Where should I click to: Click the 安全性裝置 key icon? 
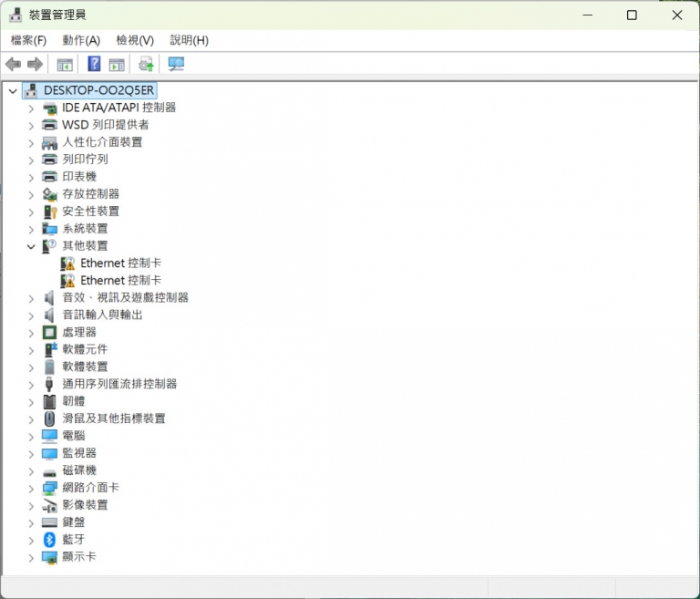[x=49, y=212]
